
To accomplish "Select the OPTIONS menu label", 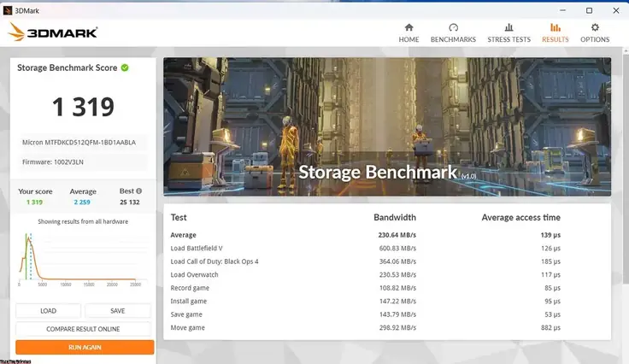I will (595, 39).
